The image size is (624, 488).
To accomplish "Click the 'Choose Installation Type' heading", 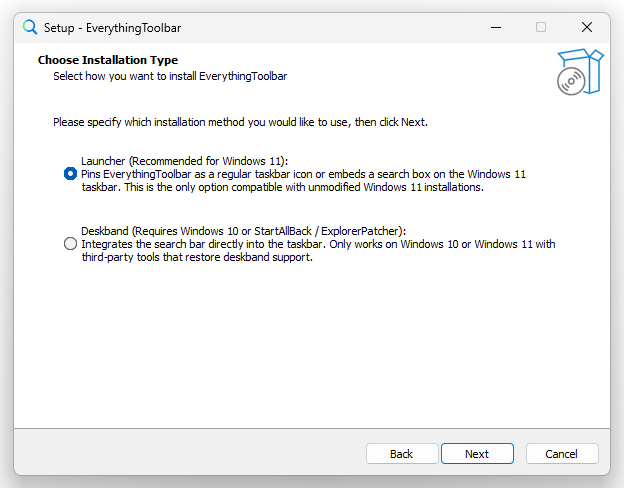I will tap(108, 60).
